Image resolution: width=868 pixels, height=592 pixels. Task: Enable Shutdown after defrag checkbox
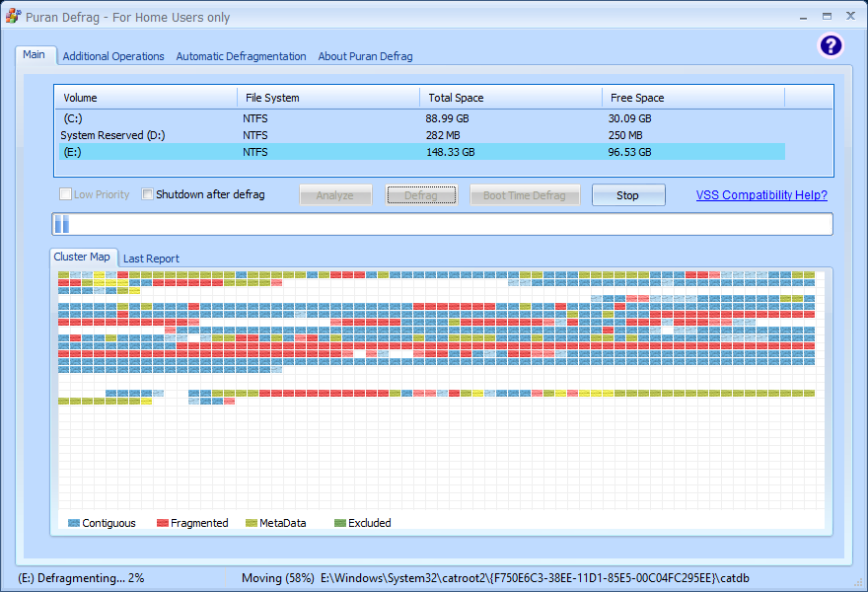(x=148, y=194)
